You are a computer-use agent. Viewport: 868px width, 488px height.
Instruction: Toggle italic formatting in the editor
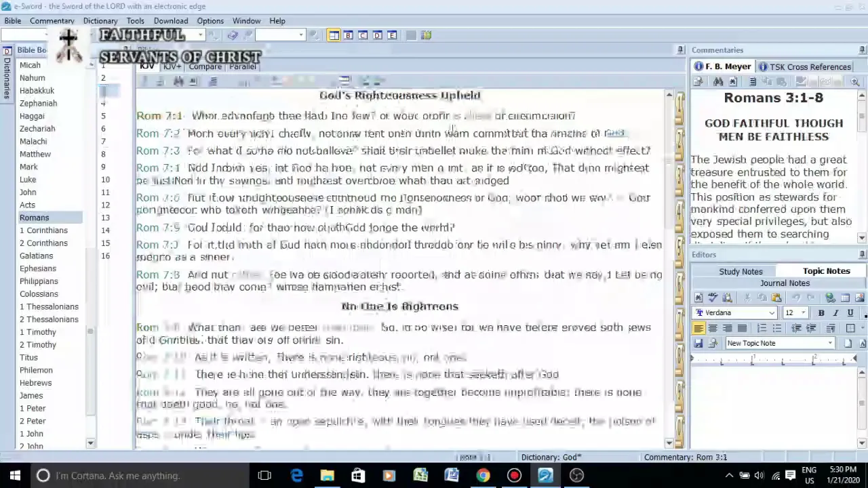click(835, 312)
